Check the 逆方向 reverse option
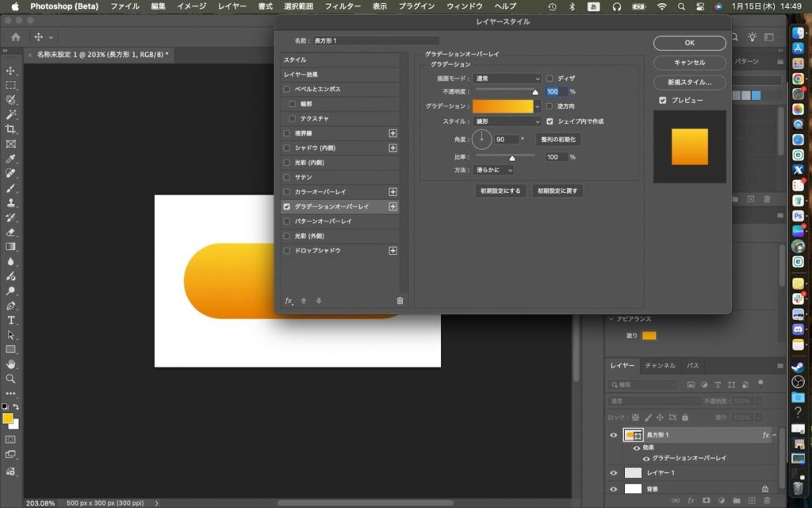Screen dimensions: 812x508 [x=550, y=106]
